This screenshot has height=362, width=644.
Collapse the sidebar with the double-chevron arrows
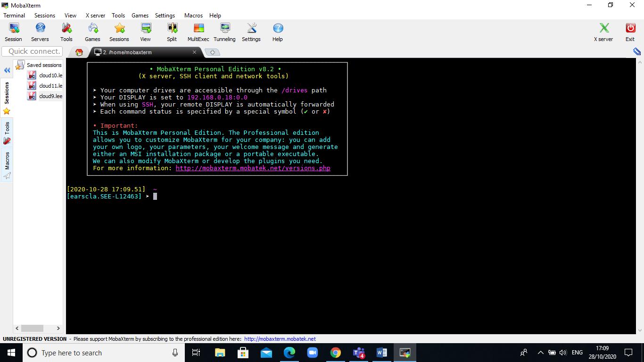[x=7, y=70]
